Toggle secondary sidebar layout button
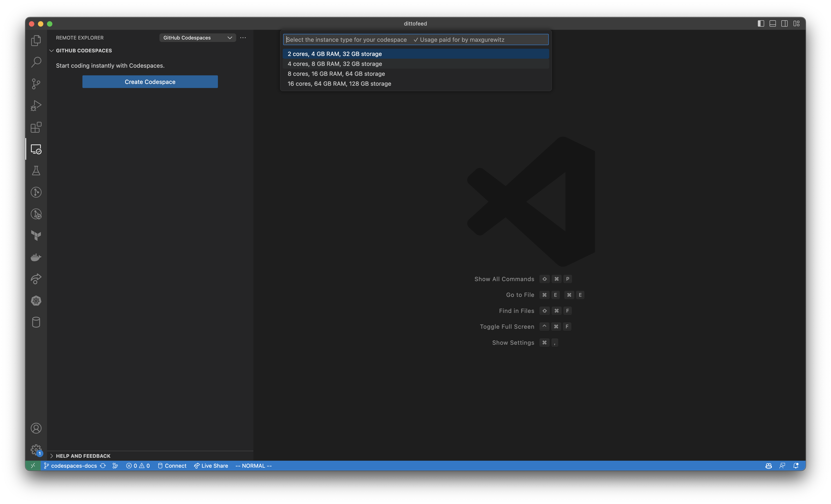The width and height of the screenshot is (831, 504). point(784,24)
